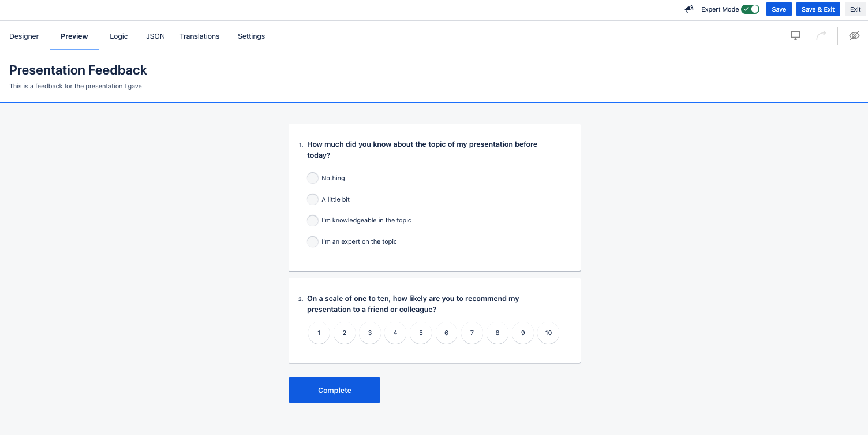Click the megaphone announcements icon

tap(689, 9)
